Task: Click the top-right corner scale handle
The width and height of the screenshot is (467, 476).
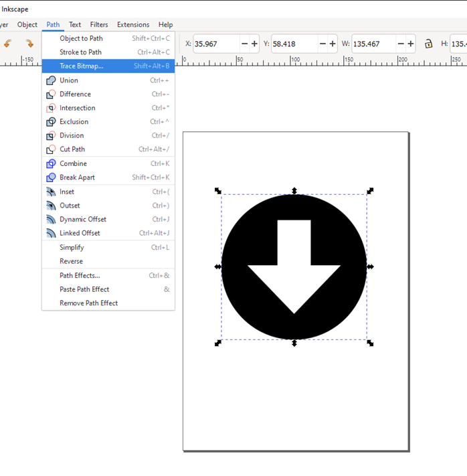Action: pos(370,191)
